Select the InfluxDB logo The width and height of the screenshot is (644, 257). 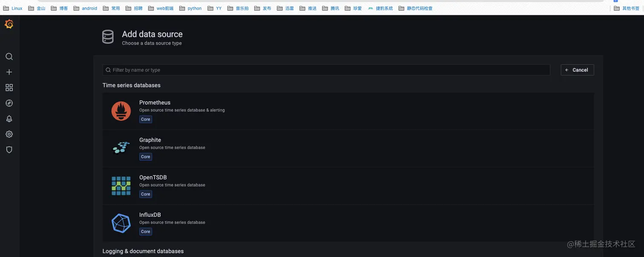(x=121, y=223)
